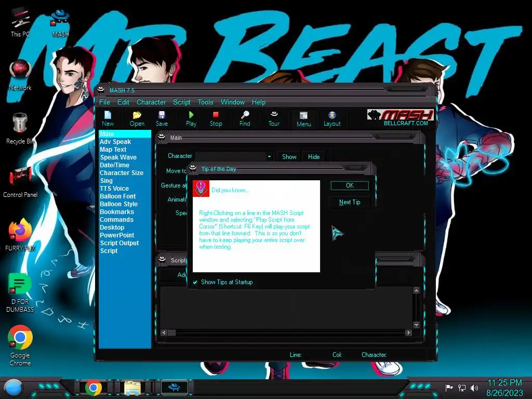Click script area scroll up arrow
The height and width of the screenshot is (399, 532).
pos(416,290)
